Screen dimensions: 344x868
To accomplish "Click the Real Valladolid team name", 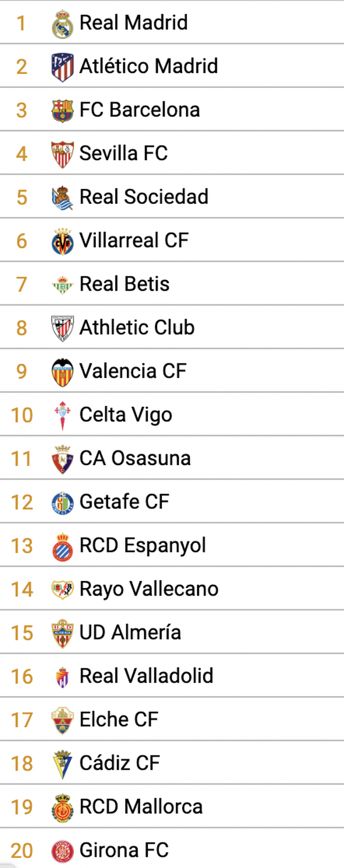I will coord(147,677).
